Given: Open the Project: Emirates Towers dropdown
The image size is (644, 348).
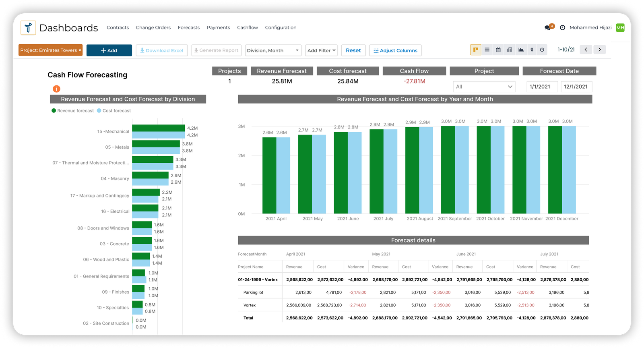Looking at the screenshot, I should click(x=51, y=50).
